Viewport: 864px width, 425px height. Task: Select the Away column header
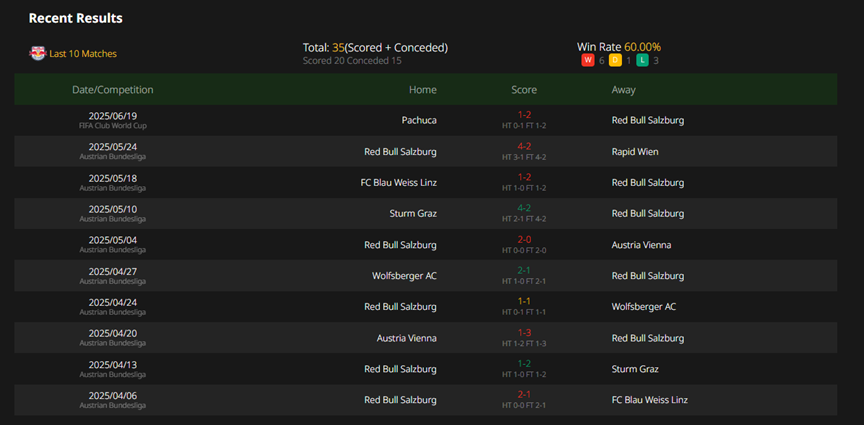point(623,90)
